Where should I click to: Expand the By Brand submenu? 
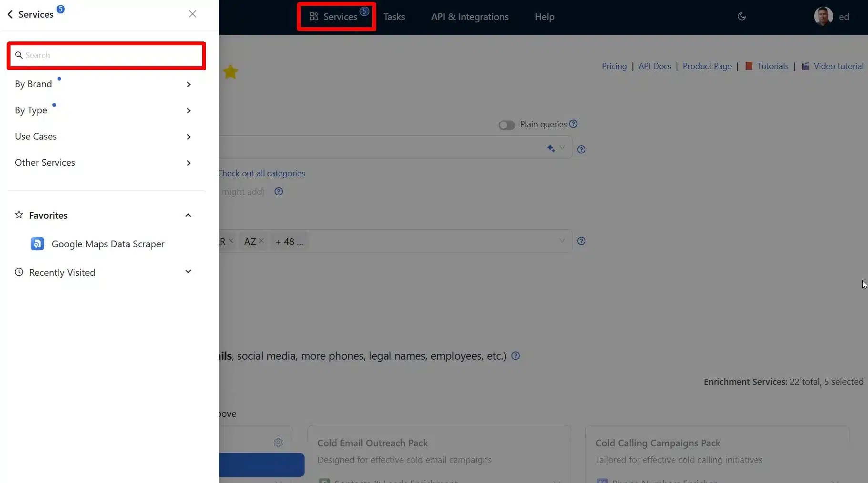(x=188, y=84)
